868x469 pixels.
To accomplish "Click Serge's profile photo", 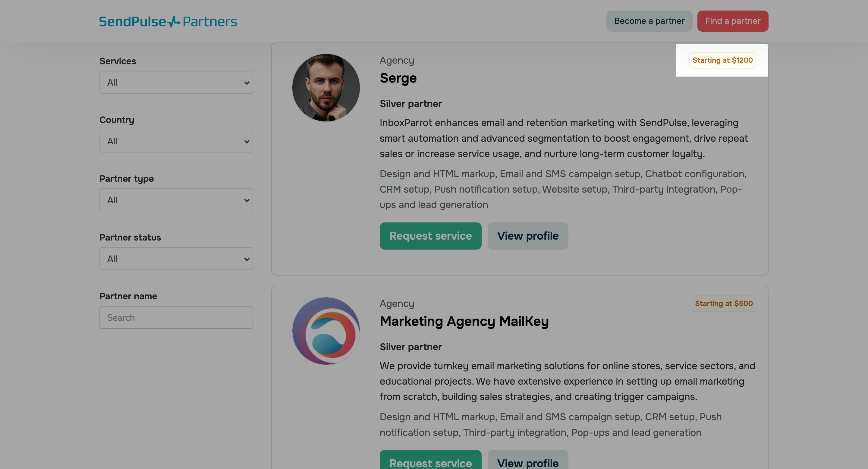I will 325,87.
